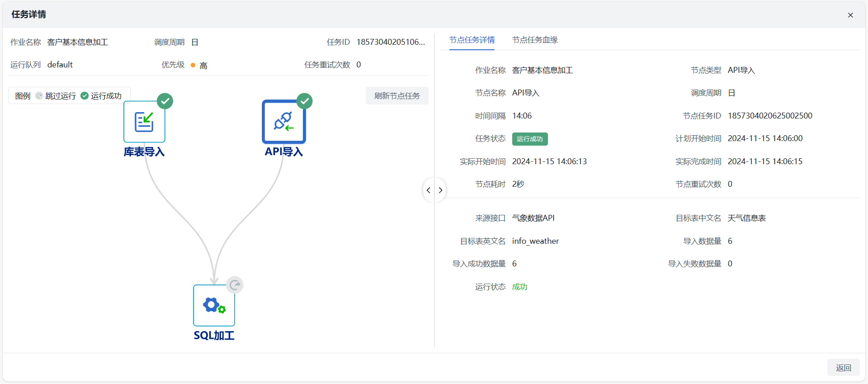868x384 pixels.
Task: Click 节点名称 value API导入
Action: (x=526, y=93)
